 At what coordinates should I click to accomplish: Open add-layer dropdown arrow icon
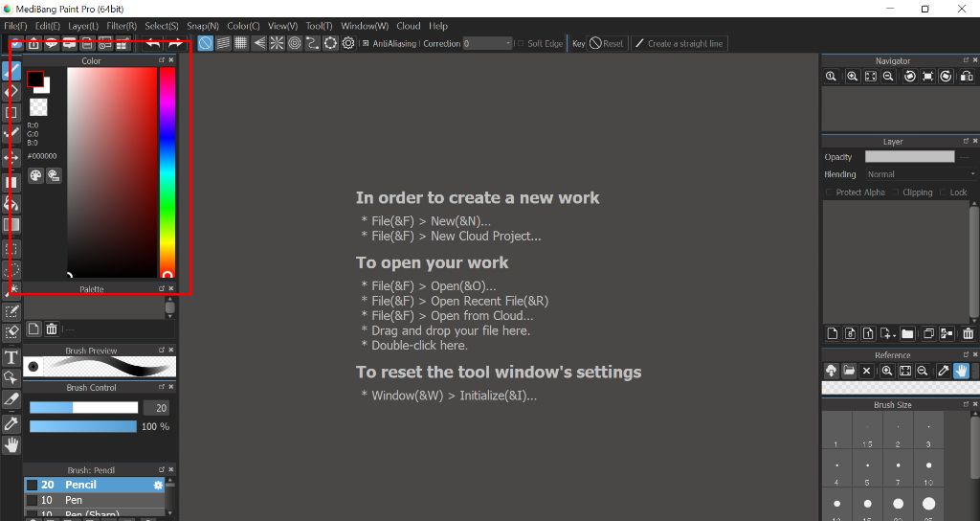pos(887,334)
